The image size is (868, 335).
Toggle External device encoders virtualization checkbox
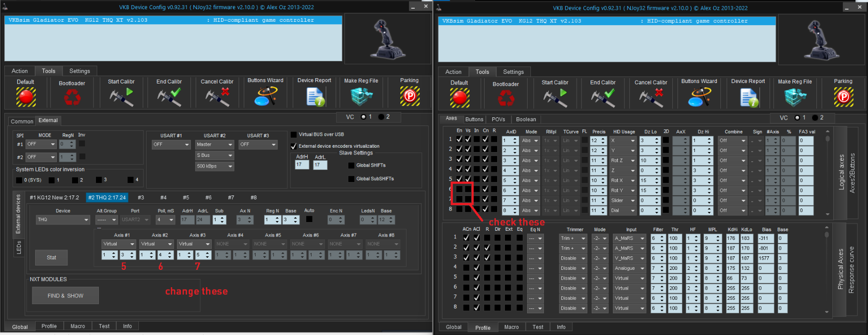coord(294,146)
